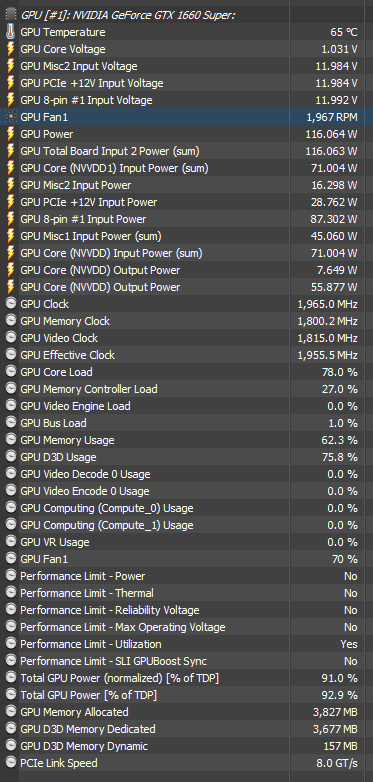Image resolution: width=373 pixels, height=782 pixels.
Task: Select the GPU Effective Clock label
Action: click(67, 355)
